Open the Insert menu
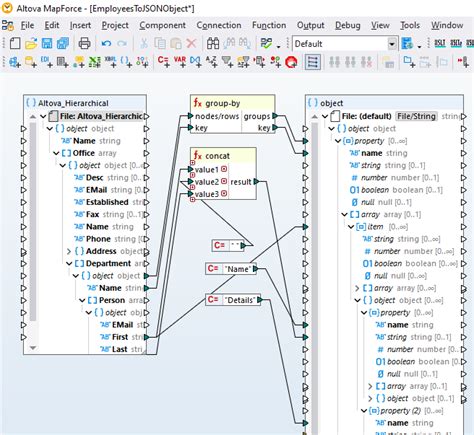This screenshot has width=474, height=435. [x=80, y=25]
